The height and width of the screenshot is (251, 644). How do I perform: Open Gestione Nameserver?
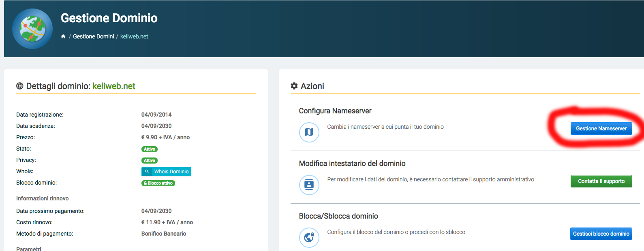[x=601, y=128]
